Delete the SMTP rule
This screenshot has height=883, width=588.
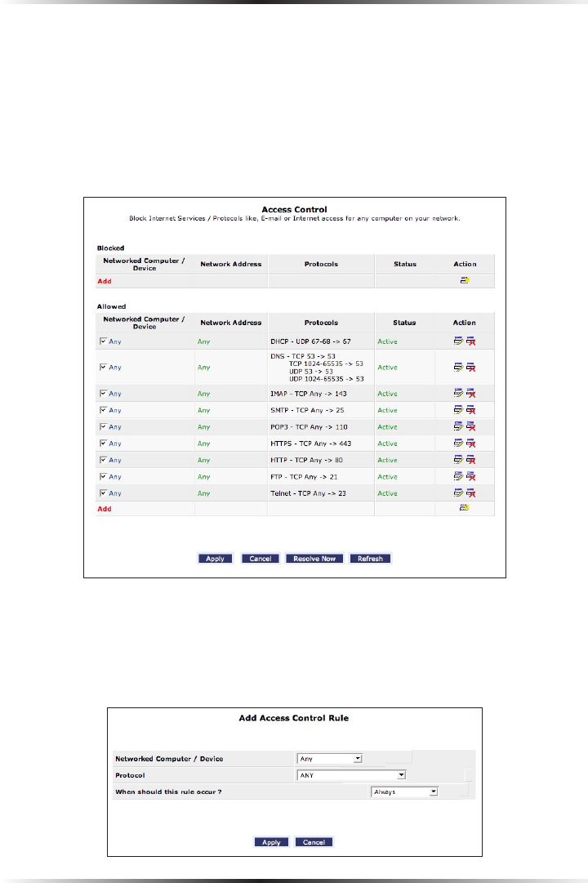point(471,410)
